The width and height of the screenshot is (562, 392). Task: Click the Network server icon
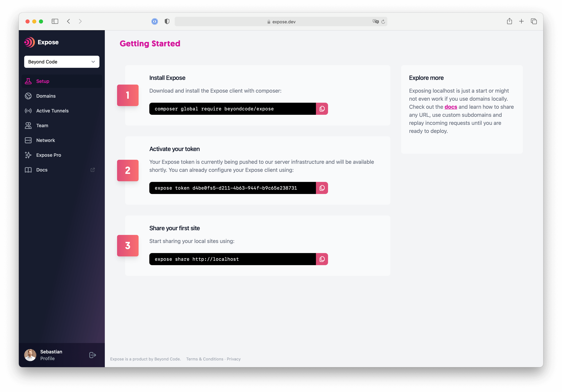[x=28, y=140]
